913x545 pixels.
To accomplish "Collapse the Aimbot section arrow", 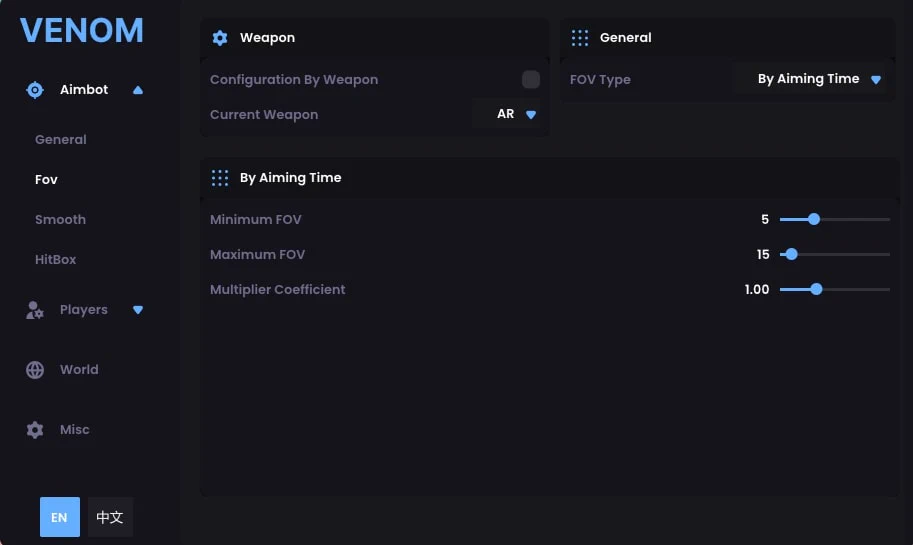I will pos(137,90).
